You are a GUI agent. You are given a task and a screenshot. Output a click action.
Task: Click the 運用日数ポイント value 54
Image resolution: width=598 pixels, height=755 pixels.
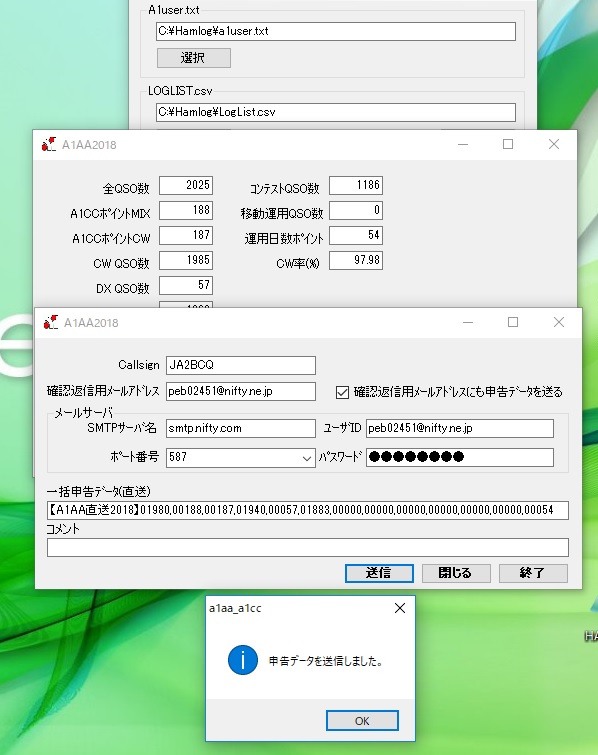(x=356, y=235)
